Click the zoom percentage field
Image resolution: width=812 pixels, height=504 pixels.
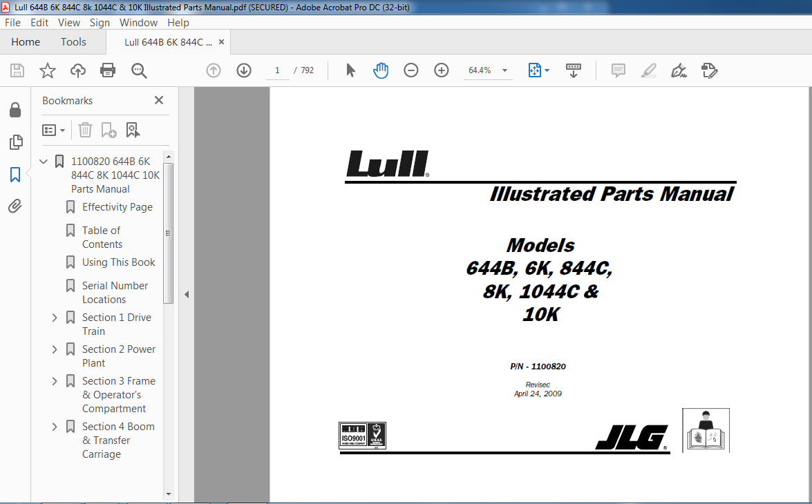coord(480,70)
